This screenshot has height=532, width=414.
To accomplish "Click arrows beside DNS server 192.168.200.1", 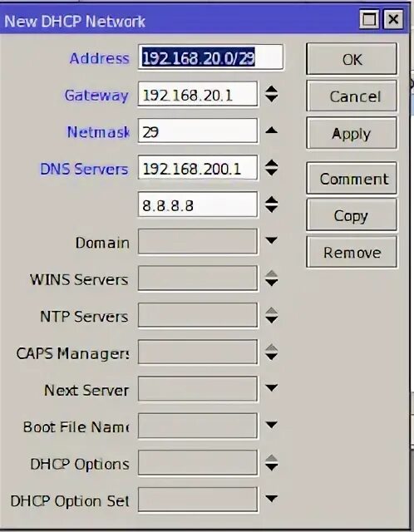I will point(272,168).
